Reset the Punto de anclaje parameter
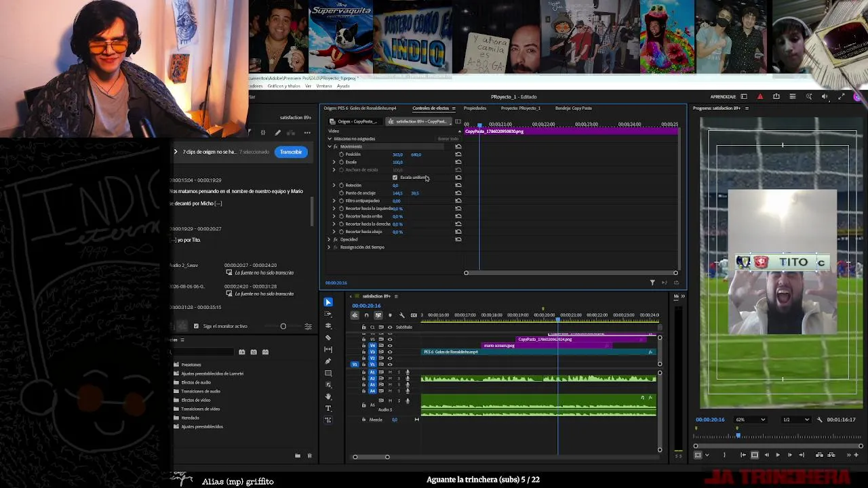 tap(458, 193)
